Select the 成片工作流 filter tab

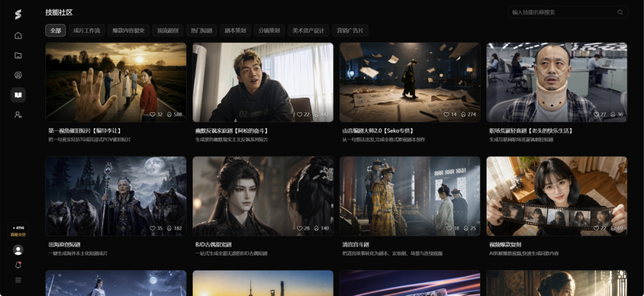86,30
